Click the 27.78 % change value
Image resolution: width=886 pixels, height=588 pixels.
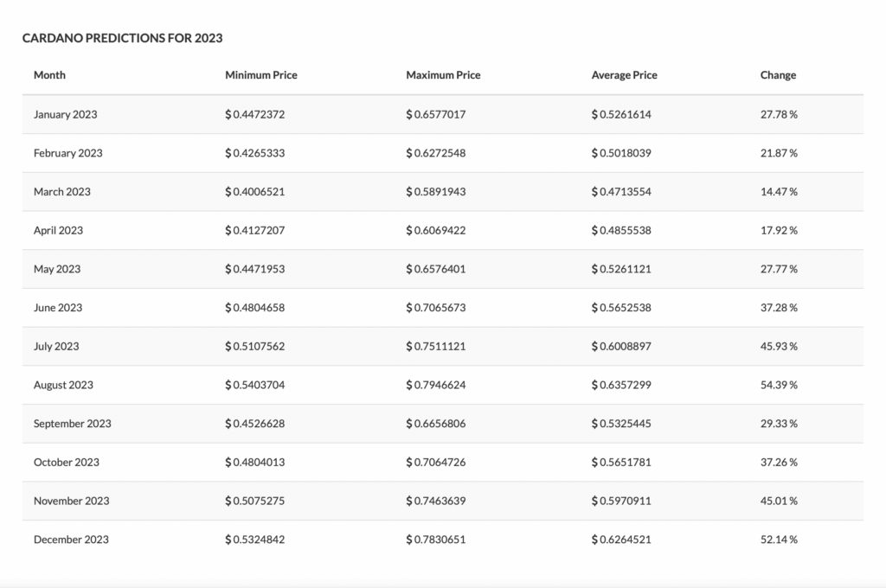click(x=779, y=114)
